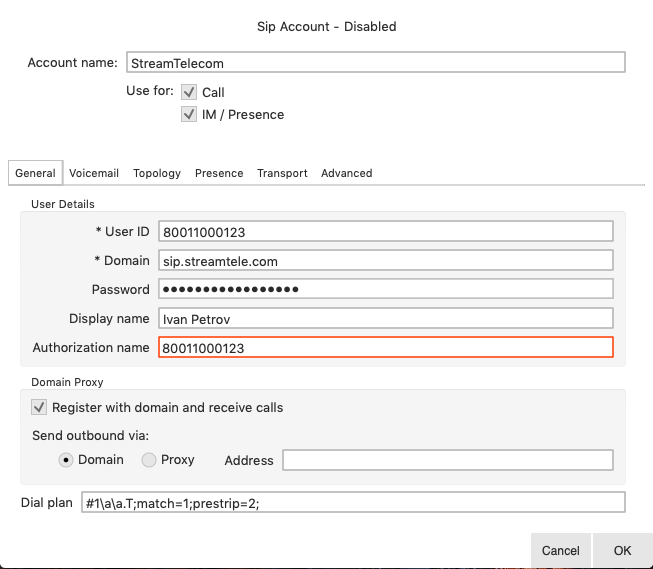The width and height of the screenshot is (653, 569).
Task: Switch to the Presence tab
Action: [x=219, y=173]
